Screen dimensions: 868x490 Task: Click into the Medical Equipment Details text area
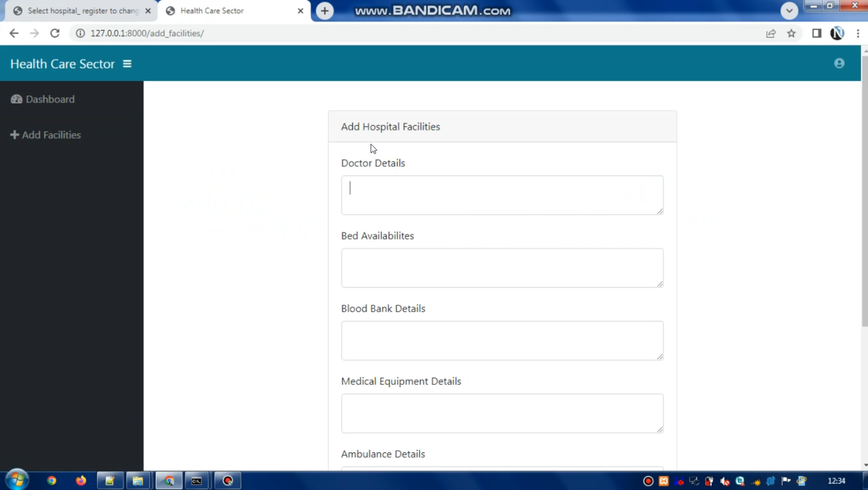click(x=502, y=414)
